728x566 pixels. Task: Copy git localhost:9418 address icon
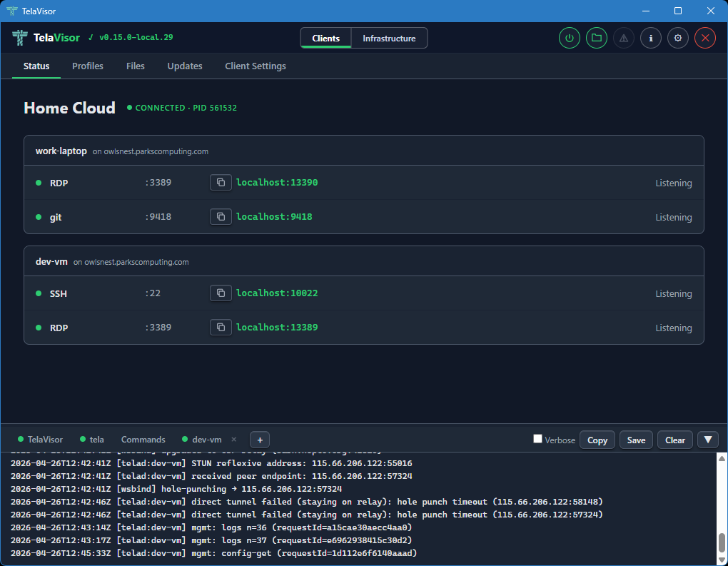point(221,217)
